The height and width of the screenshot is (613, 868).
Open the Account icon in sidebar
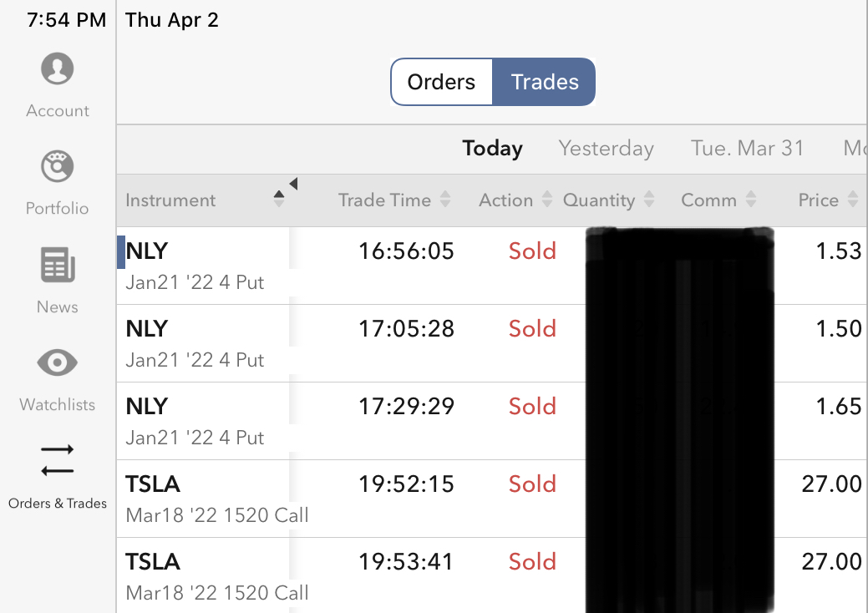(58, 68)
